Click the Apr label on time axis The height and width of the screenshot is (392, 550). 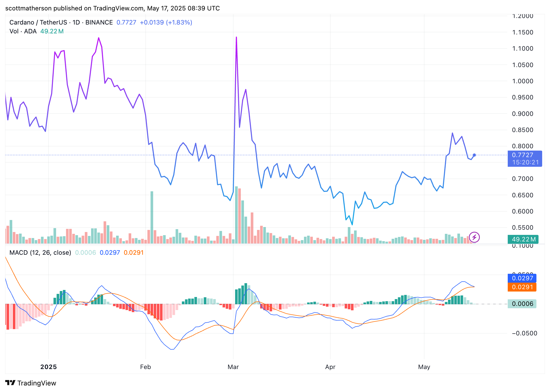(330, 367)
